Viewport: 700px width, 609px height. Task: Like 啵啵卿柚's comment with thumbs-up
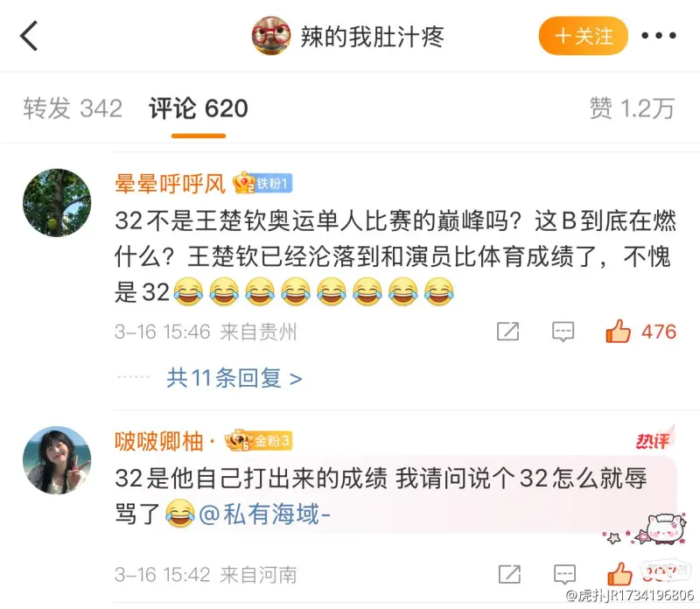coord(619,574)
